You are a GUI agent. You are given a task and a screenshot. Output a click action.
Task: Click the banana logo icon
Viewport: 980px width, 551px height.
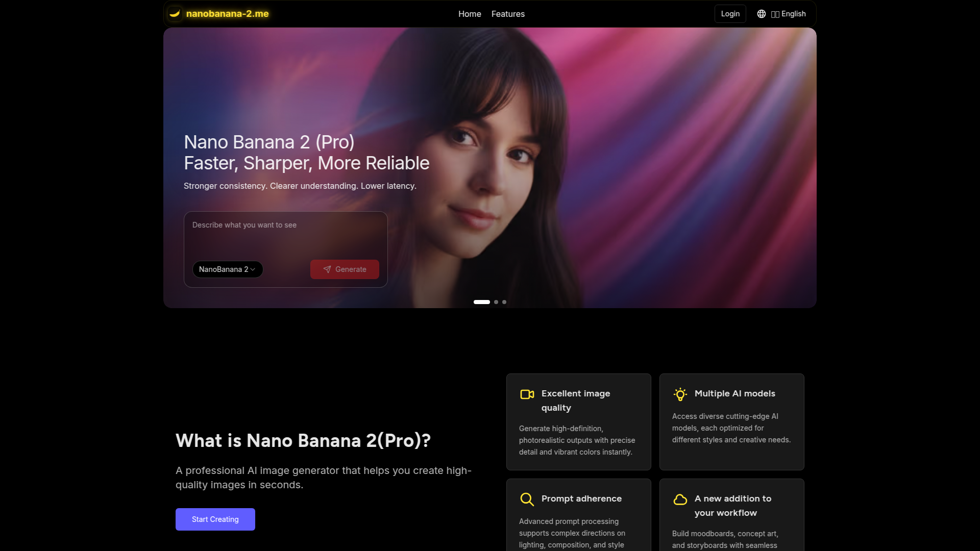tap(175, 14)
